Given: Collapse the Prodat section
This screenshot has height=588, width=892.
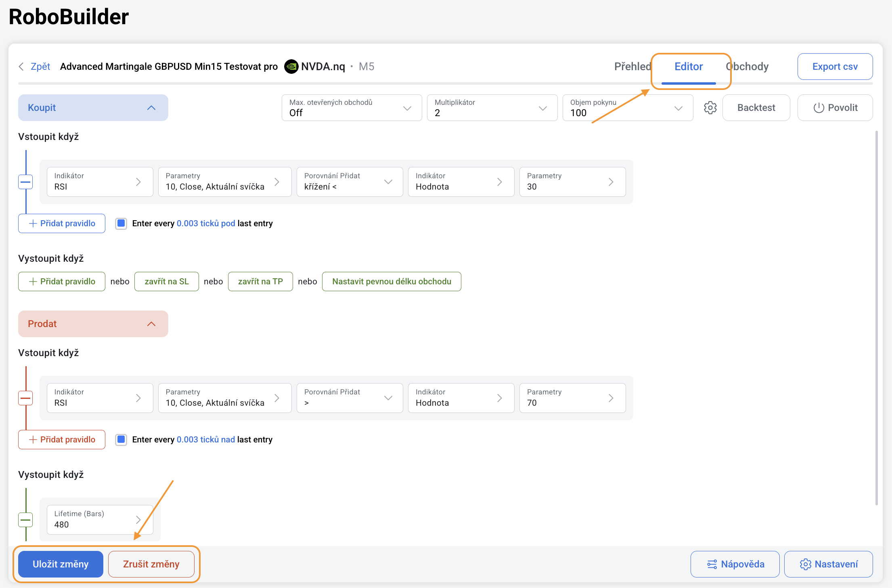Looking at the screenshot, I should tap(151, 324).
